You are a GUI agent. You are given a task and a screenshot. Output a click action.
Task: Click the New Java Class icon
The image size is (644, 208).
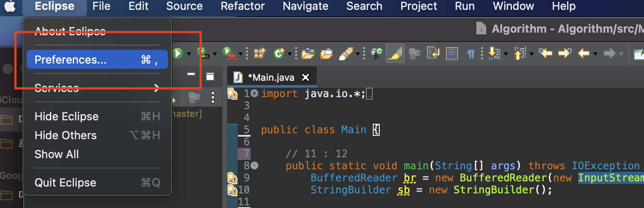click(x=279, y=53)
